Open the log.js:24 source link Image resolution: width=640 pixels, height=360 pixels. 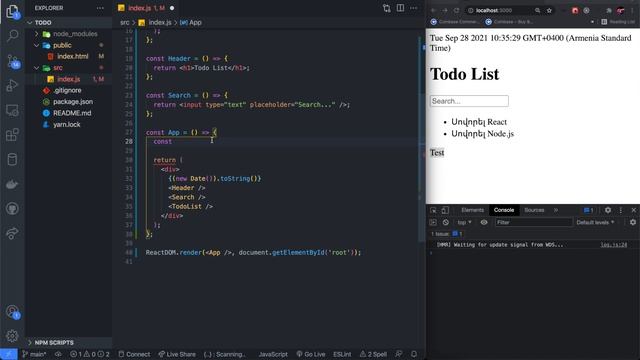pyautogui.click(x=613, y=245)
